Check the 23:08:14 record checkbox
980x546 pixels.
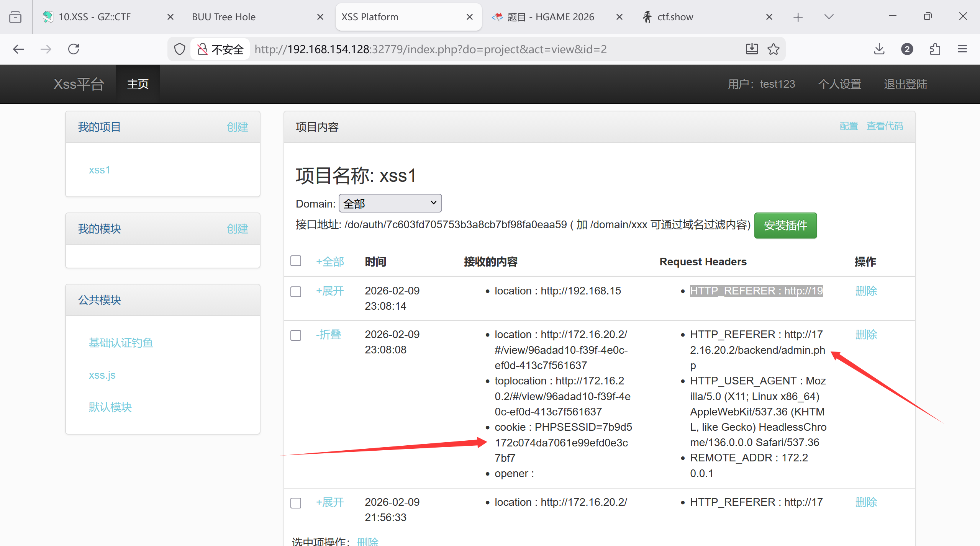pyautogui.click(x=296, y=292)
